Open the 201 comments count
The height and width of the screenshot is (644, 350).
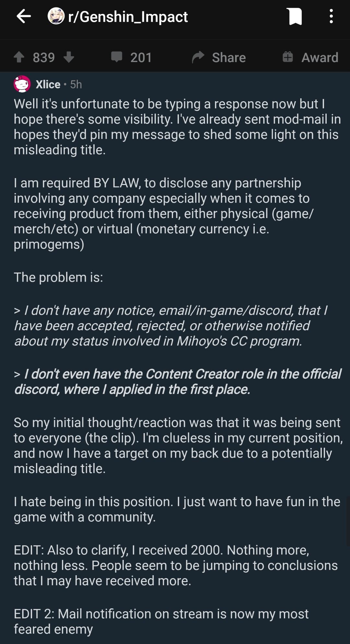(x=141, y=58)
